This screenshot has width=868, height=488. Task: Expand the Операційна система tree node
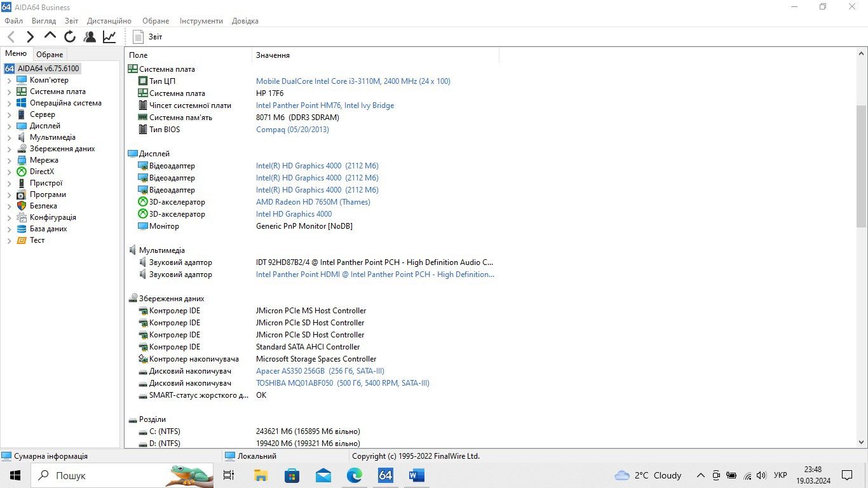[9, 104]
